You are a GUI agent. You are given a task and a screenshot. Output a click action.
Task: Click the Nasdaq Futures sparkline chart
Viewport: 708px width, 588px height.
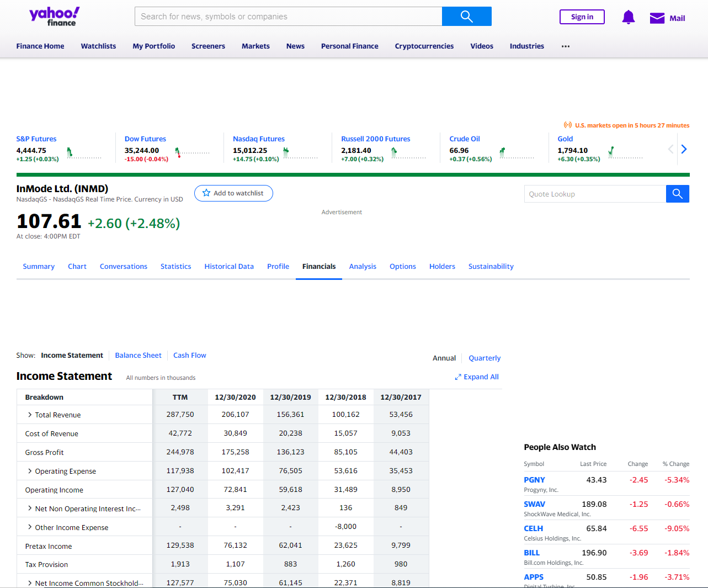[x=300, y=153]
